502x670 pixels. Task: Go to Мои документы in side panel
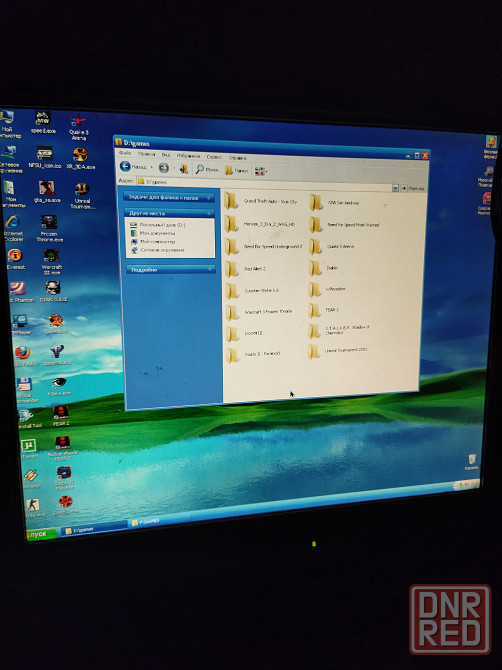[x=153, y=233]
